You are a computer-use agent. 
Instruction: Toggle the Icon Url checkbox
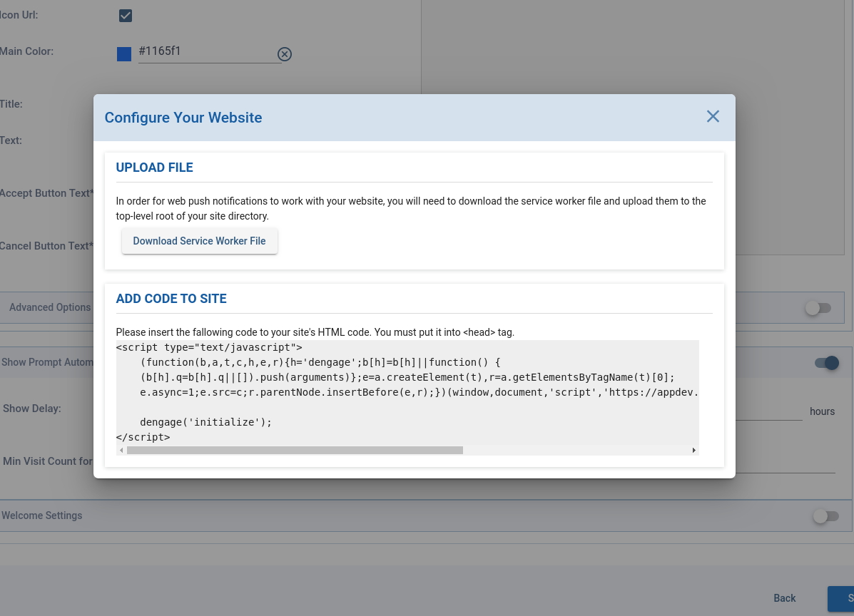[126, 16]
